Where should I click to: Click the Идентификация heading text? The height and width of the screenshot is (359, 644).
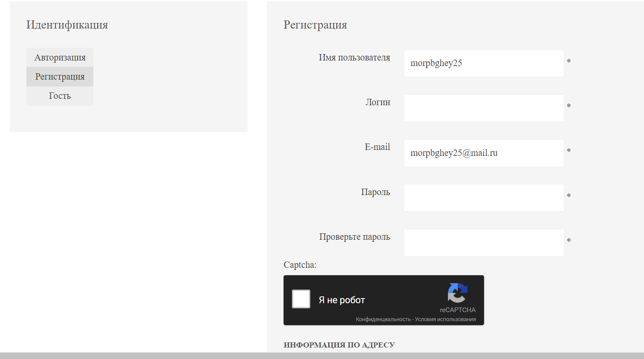pos(67,25)
